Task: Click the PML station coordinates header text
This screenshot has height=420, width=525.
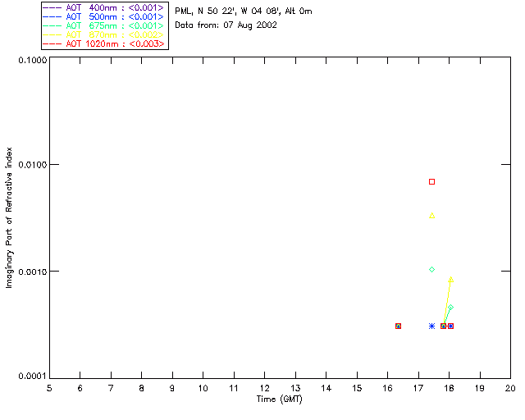Action: [x=244, y=11]
